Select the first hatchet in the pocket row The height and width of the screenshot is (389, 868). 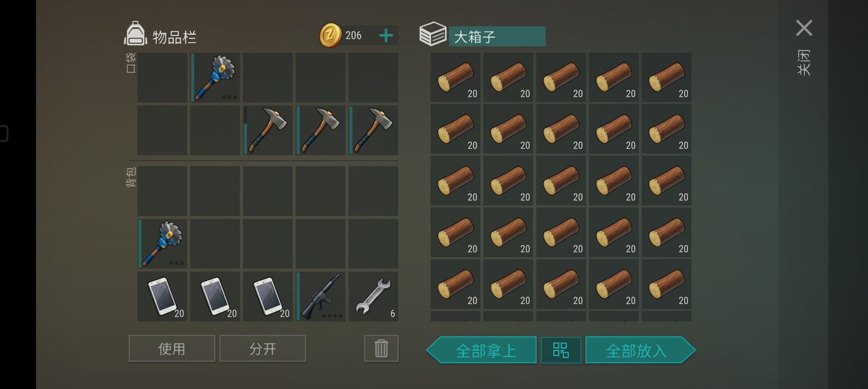pyautogui.click(x=268, y=130)
